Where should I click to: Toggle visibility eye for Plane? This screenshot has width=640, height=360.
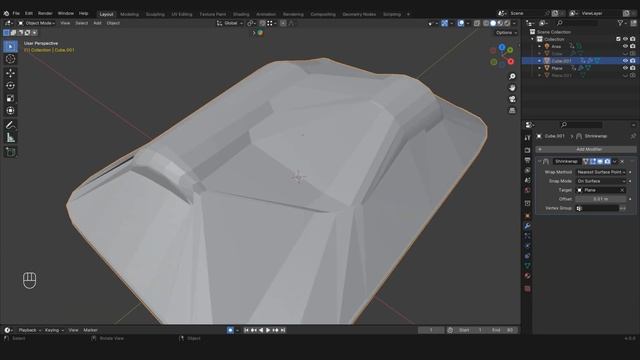[625, 68]
